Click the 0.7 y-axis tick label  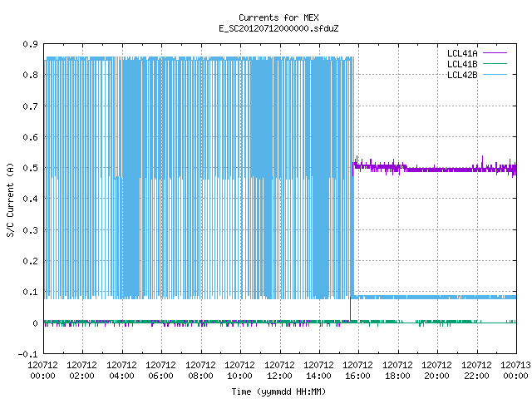(x=30, y=106)
